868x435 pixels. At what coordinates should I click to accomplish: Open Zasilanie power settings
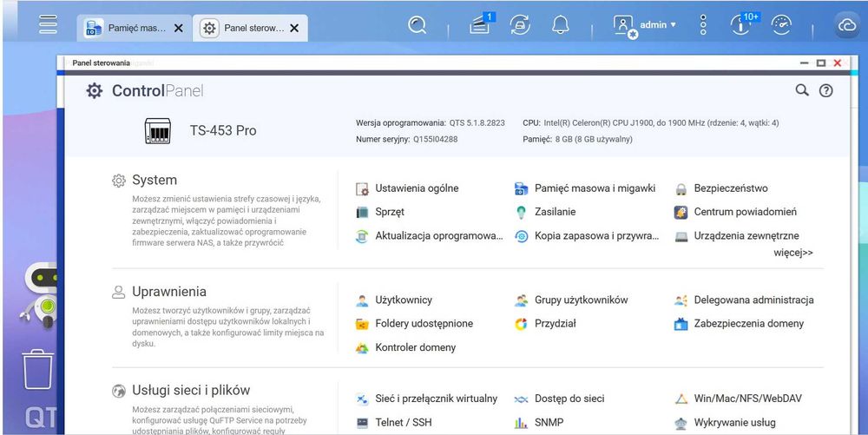pyautogui.click(x=556, y=212)
